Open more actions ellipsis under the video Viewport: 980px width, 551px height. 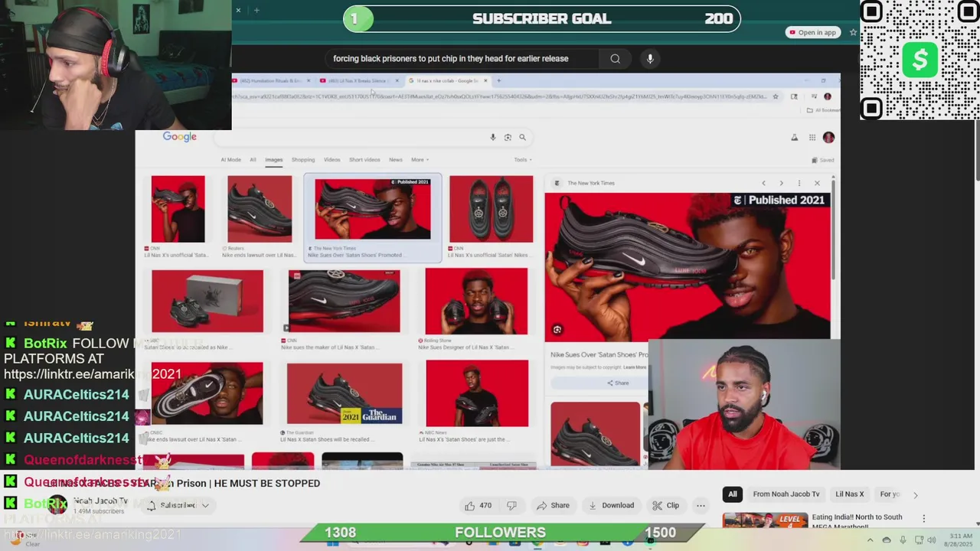pyautogui.click(x=701, y=505)
